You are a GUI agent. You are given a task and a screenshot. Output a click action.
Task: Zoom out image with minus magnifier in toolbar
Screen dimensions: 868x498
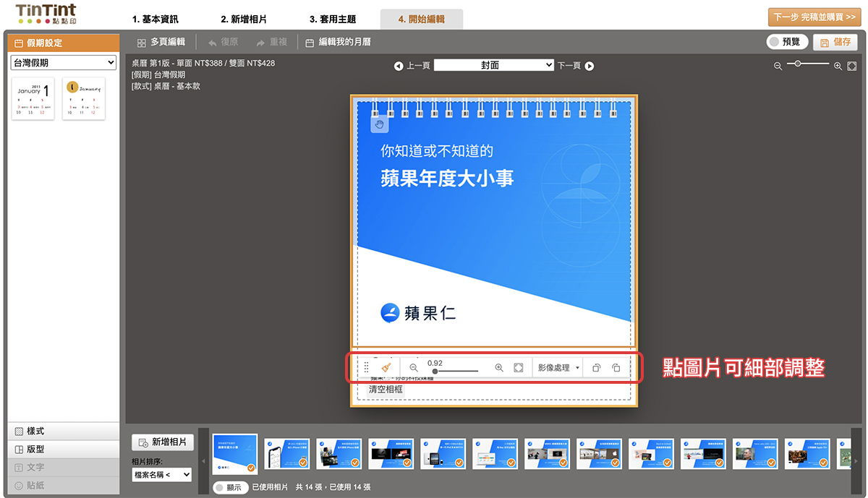(414, 368)
